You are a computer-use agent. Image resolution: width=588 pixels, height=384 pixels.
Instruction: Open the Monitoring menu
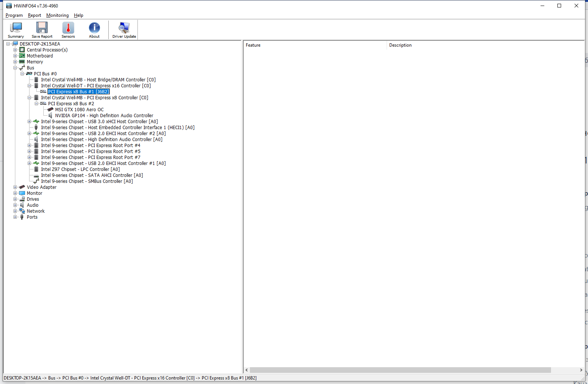coord(58,15)
